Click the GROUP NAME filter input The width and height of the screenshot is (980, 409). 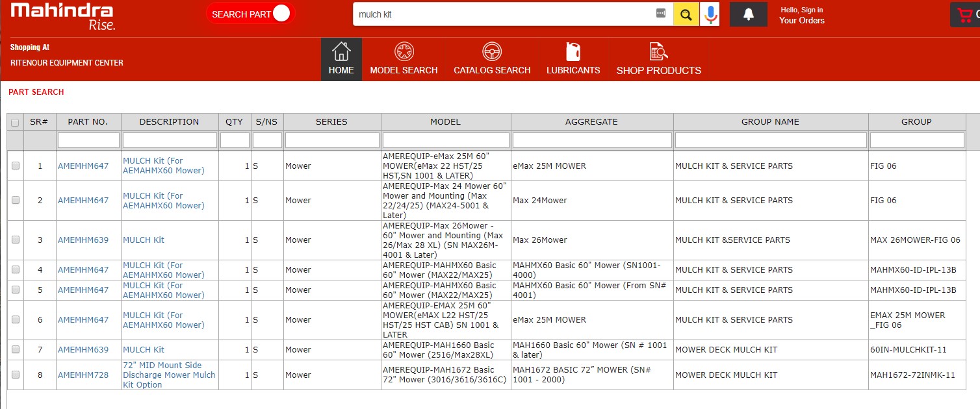click(771, 140)
